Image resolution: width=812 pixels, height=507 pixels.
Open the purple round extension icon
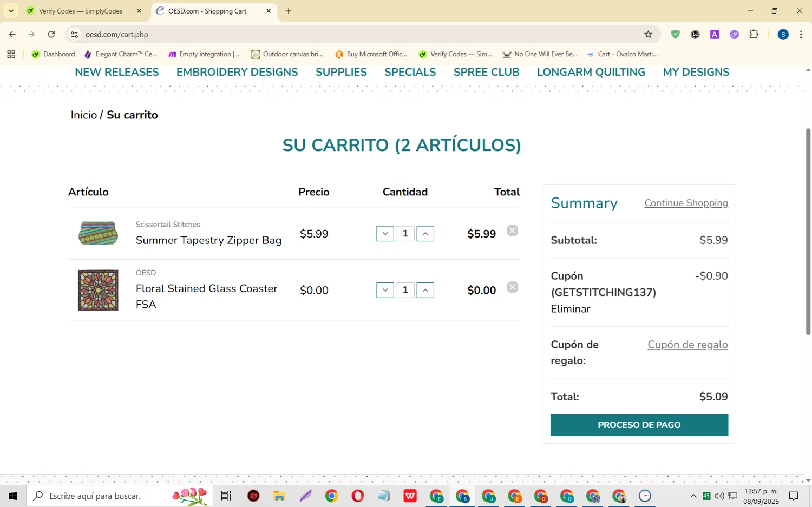coord(734,34)
